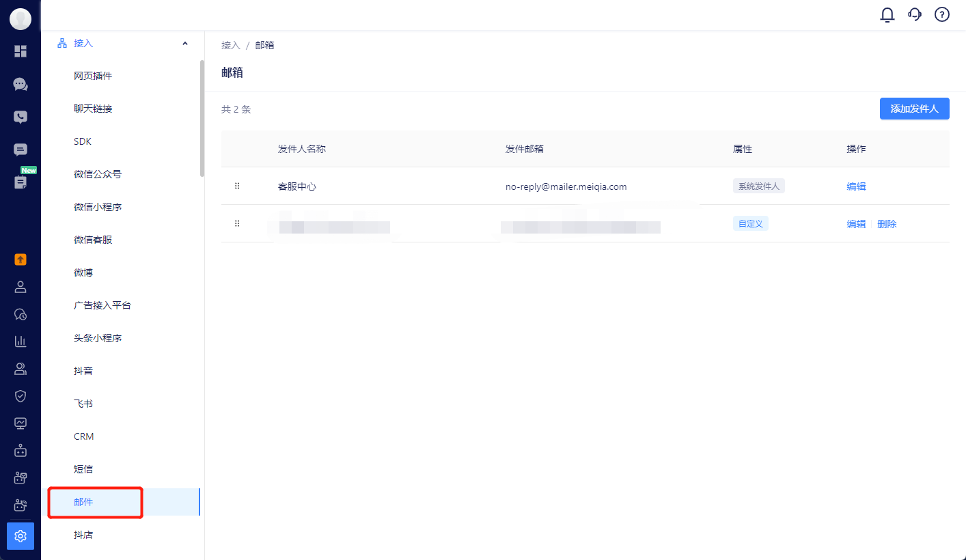
Task: Open the chat conversations bubble icon
Action: (x=20, y=84)
